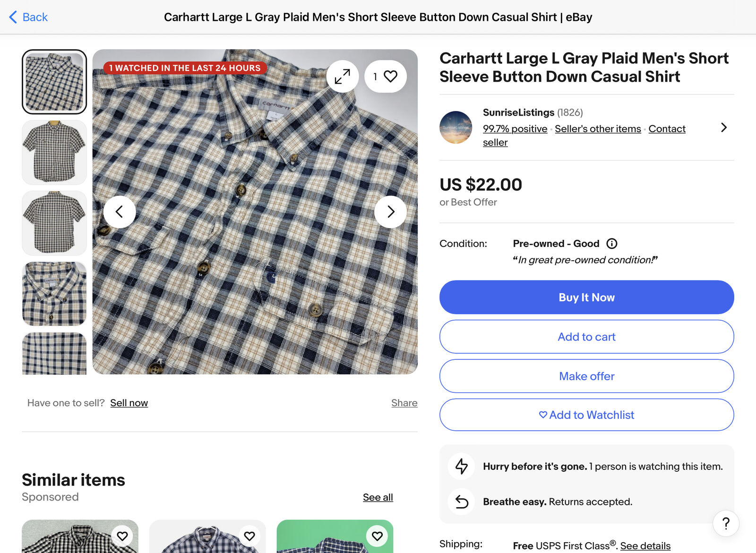Open Seller's other items link
This screenshot has height=553, width=756.
(598, 129)
